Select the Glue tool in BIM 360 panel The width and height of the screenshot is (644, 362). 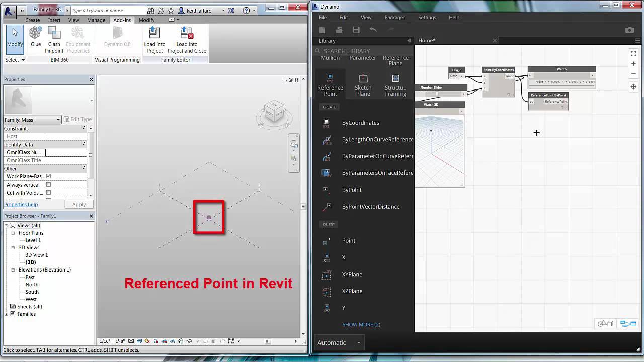(x=35, y=38)
